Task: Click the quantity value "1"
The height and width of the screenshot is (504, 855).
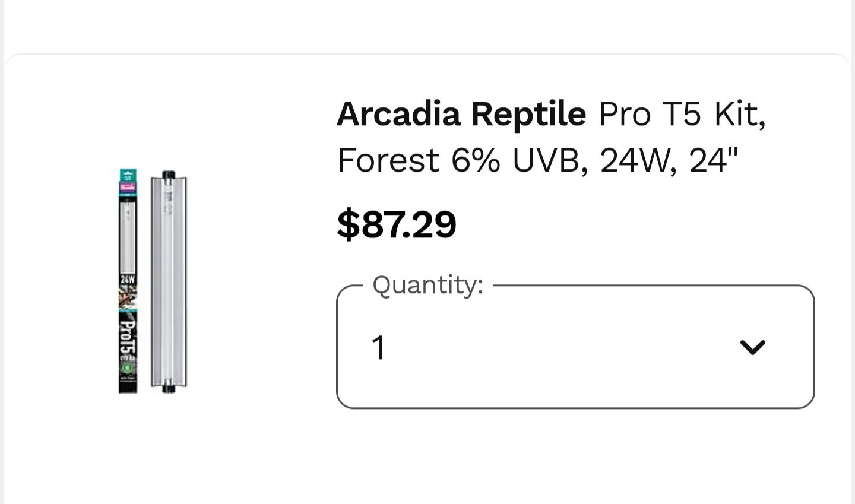Action: tap(378, 347)
